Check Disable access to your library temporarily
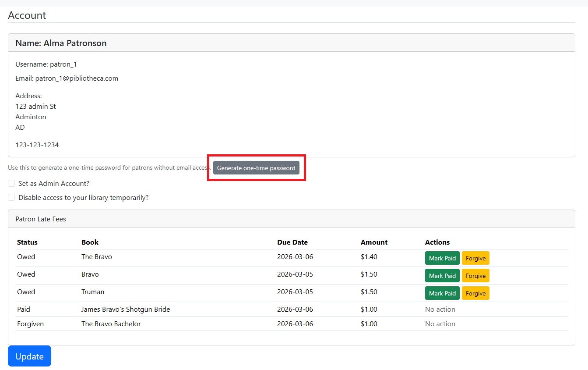588x370 pixels. coord(11,197)
